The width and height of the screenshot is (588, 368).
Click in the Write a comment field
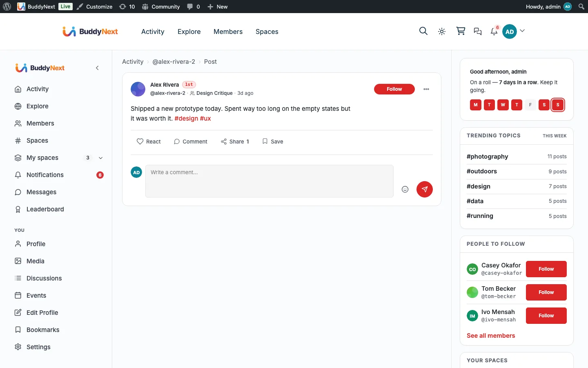coord(269,181)
